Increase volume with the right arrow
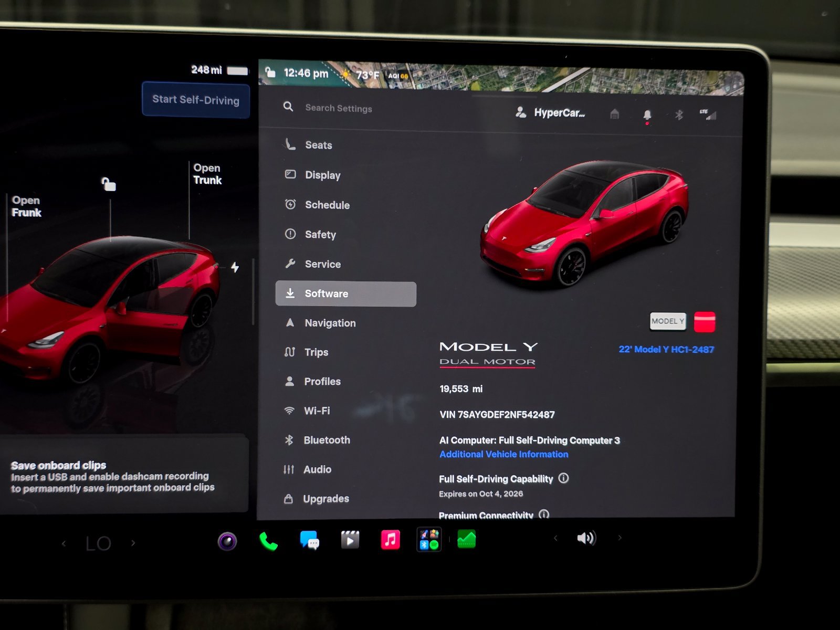The image size is (840, 630). pyautogui.click(x=620, y=538)
